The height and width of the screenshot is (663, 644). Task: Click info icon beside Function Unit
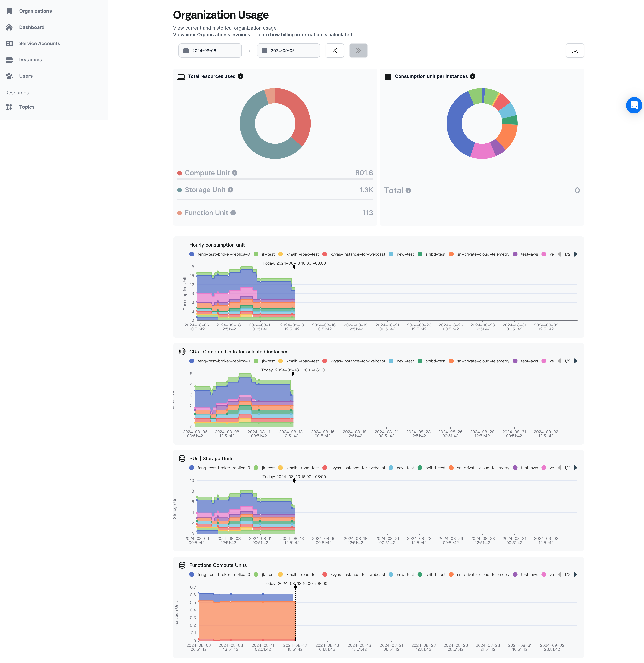pos(233,213)
